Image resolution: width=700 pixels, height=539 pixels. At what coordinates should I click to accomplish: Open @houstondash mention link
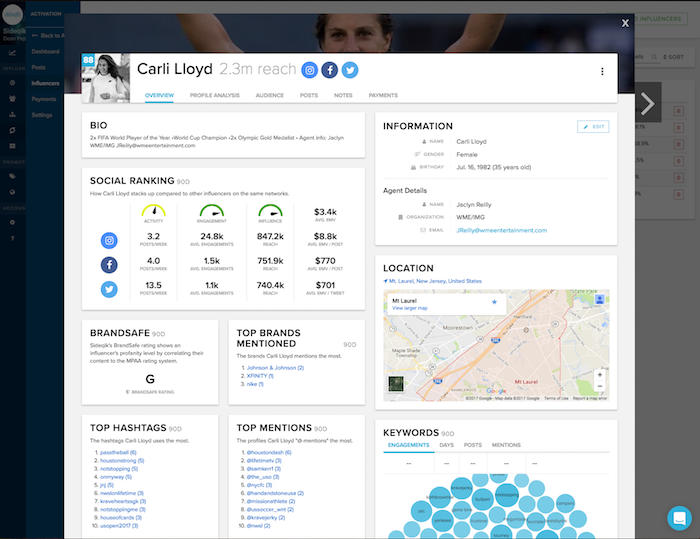pyautogui.click(x=269, y=452)
